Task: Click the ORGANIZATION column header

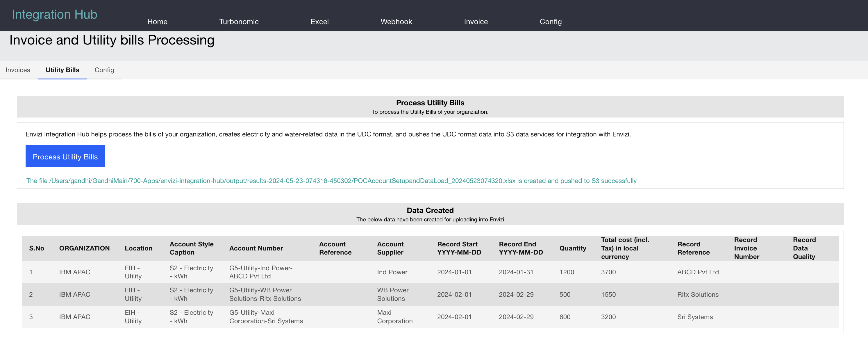Action: (x=85, y=248)
